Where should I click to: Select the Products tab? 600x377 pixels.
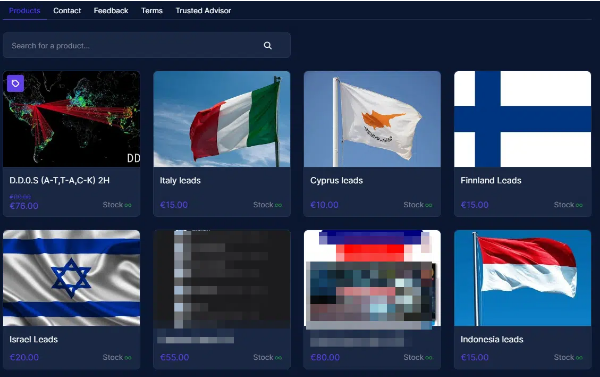24,11
